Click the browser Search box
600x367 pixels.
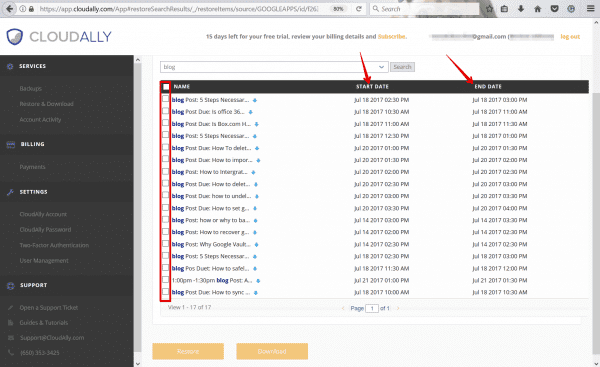(x=425, y=9)
